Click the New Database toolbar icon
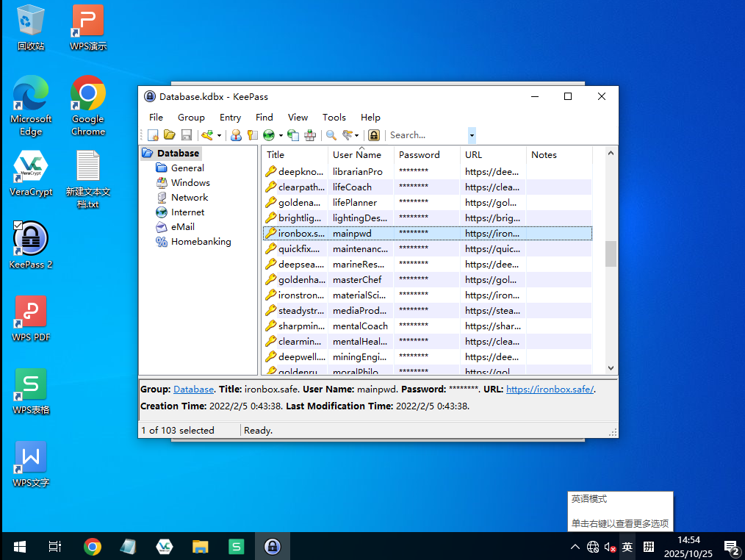 pyautogui.click(x=154, y=135)
